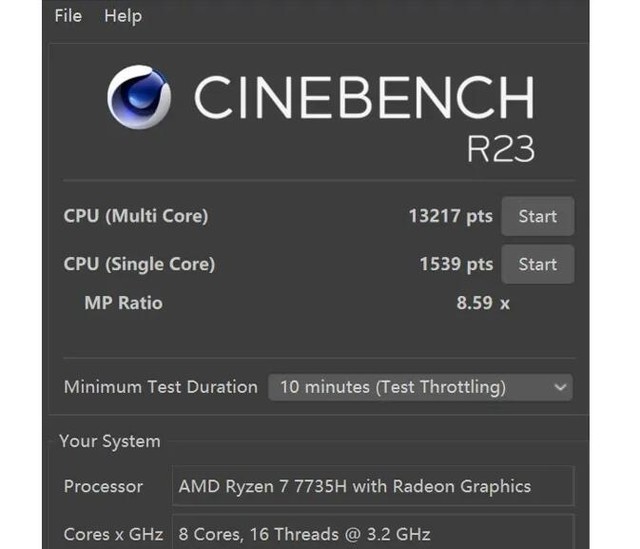Click the Cinebench sphere logo icon

tap(138, 97)
